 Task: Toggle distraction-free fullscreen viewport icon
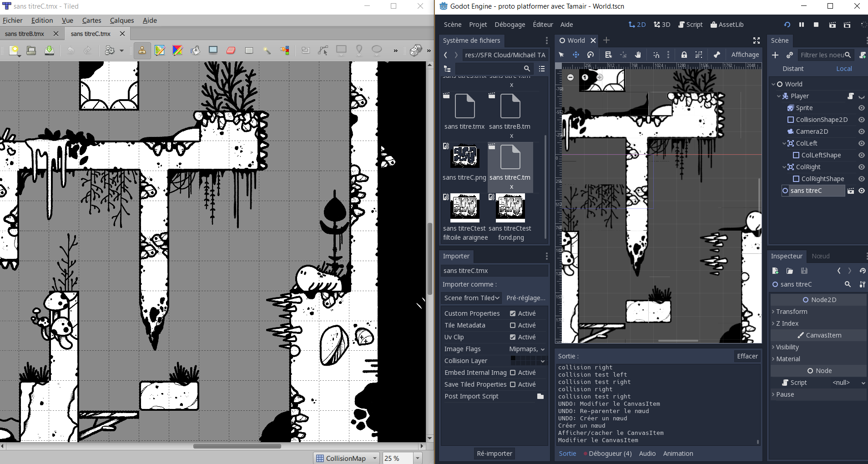click(757, 40)
